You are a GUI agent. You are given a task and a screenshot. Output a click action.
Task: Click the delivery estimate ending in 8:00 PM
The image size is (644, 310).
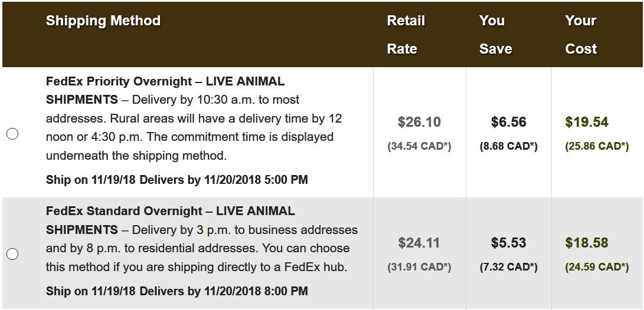[x=177, y=291]
